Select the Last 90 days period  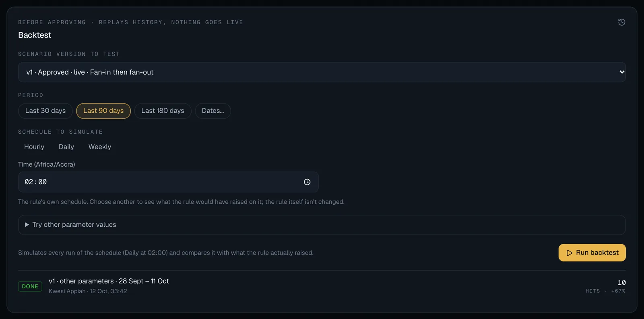pos(103,111)
